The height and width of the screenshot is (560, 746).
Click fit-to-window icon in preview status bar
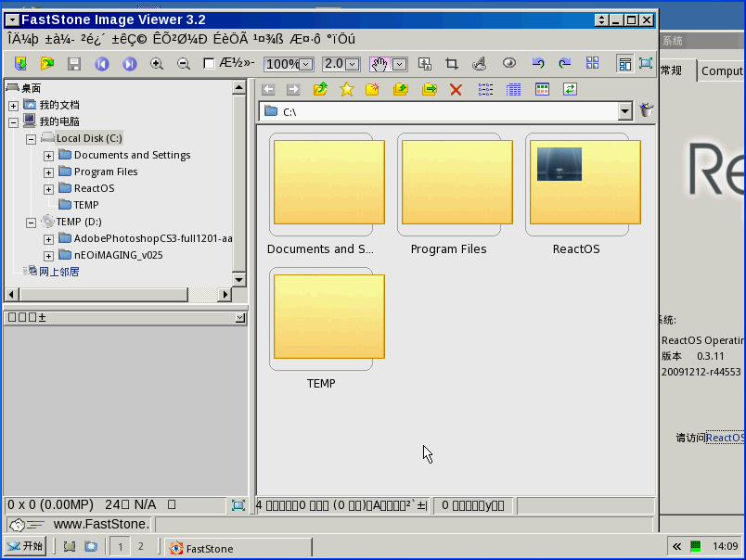pos(238,505)
